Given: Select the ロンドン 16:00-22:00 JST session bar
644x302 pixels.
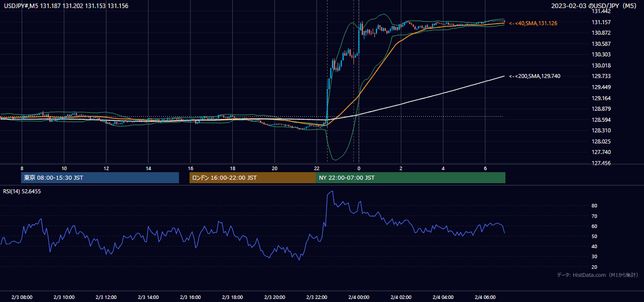Looking at the screenshot, I should tap(252, 178).
